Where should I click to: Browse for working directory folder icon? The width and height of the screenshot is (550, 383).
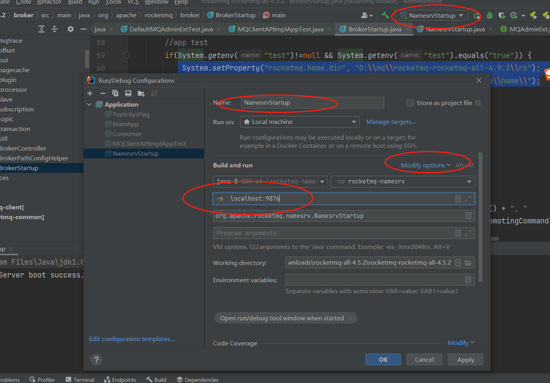click(468, 263)
